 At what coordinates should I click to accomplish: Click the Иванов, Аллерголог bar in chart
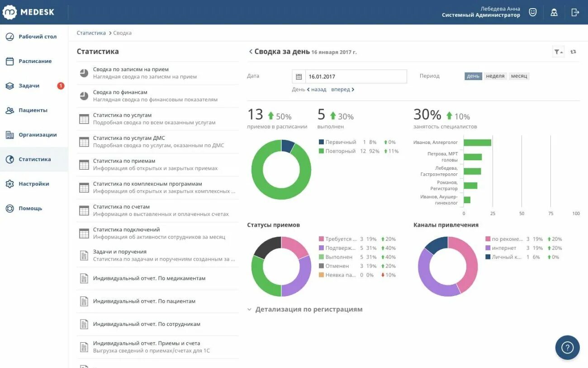coord(477,143)
